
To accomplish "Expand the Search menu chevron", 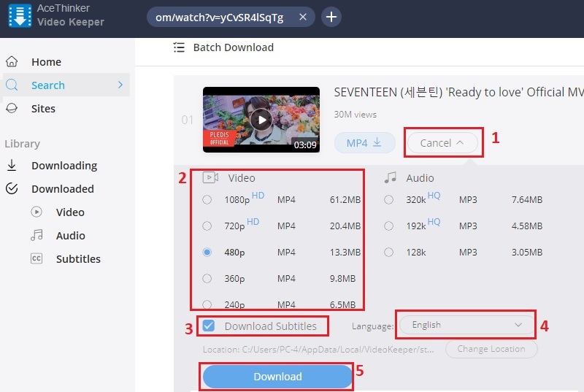I will point(120,85).
